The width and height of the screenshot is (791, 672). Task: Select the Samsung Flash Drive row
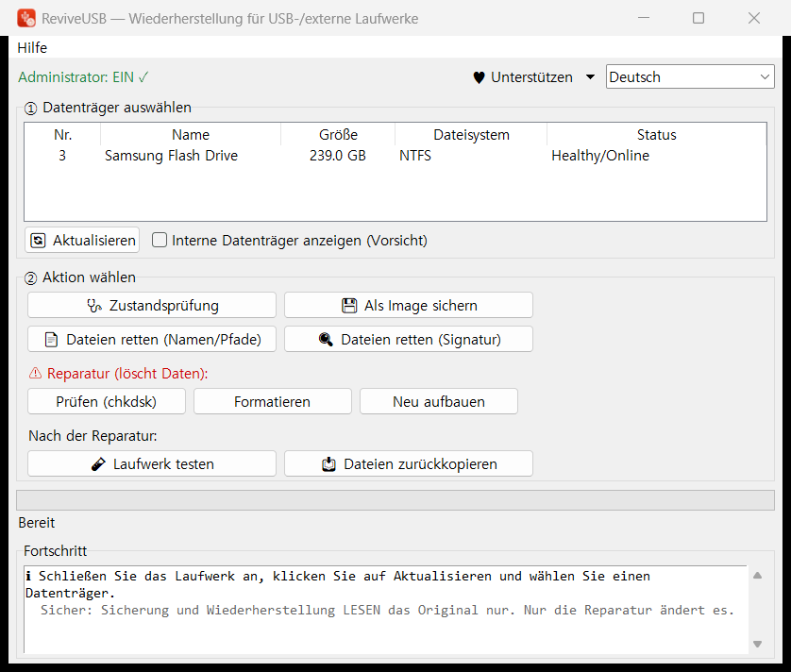click(395, 156)
